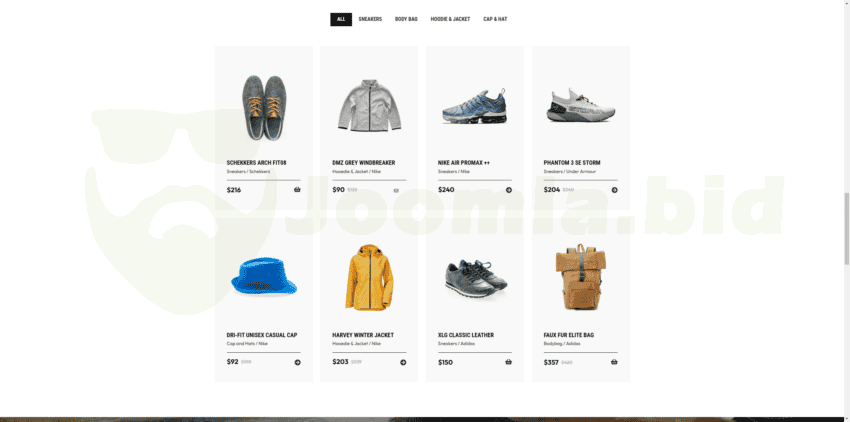Open arrow icon for Harvey Winter Jacket
This screenshot has height=422, width=850.
(403, 362)
